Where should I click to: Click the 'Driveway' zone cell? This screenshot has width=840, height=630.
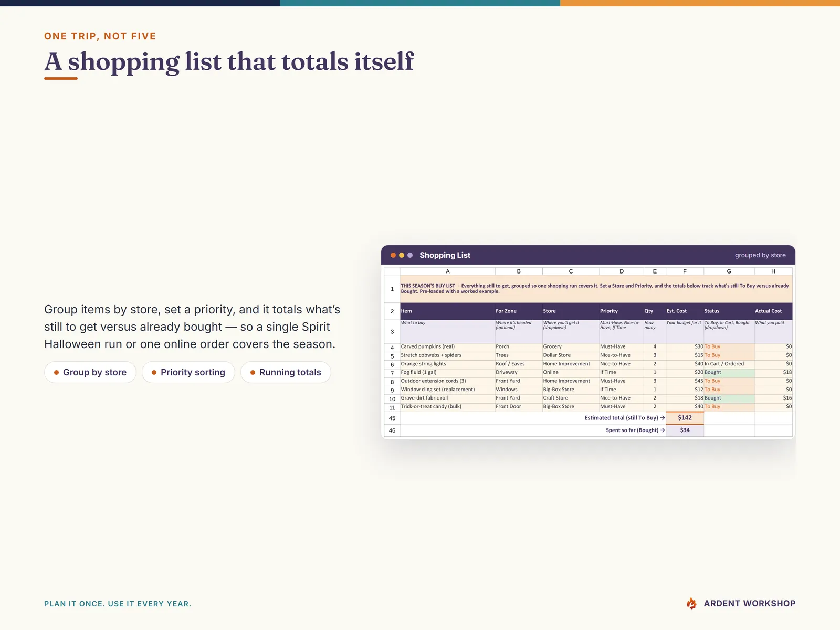(519, 372)
